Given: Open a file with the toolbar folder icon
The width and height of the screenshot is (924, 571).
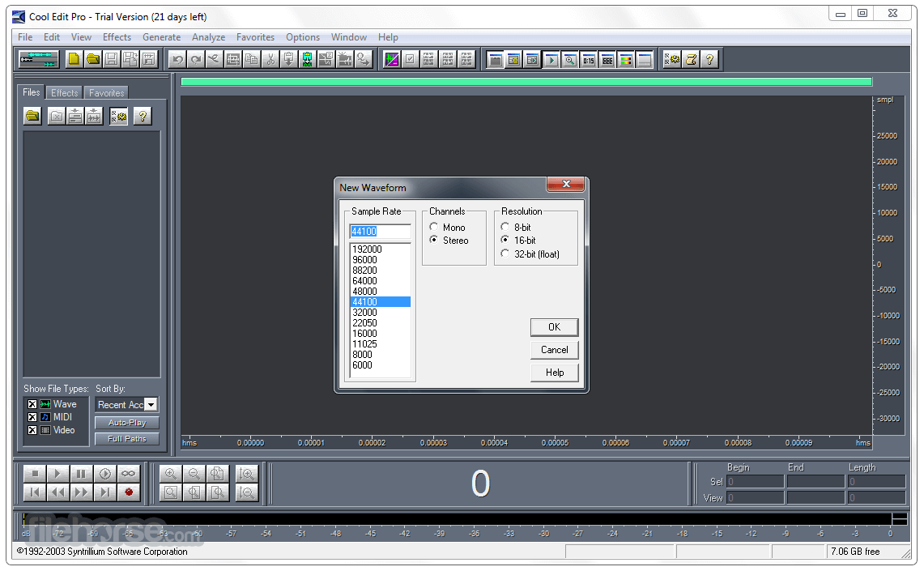Looking at the screenshot, I should [x=92, y=59].
